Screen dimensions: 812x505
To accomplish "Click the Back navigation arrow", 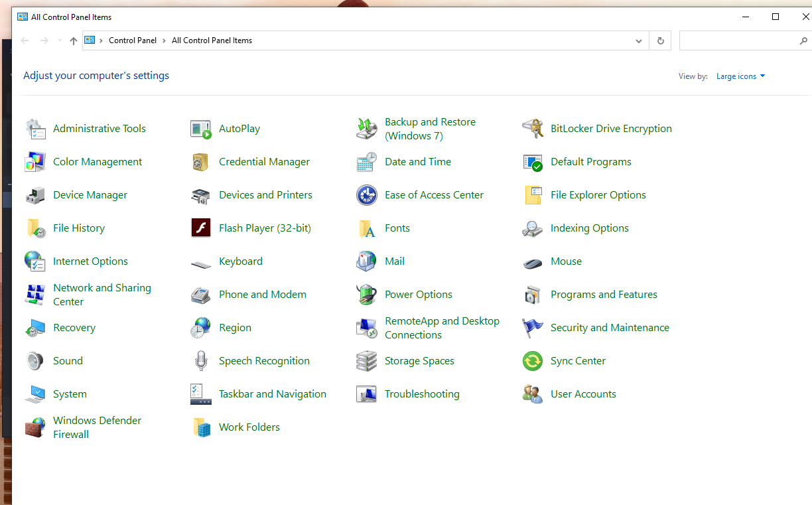I will 25,40.
